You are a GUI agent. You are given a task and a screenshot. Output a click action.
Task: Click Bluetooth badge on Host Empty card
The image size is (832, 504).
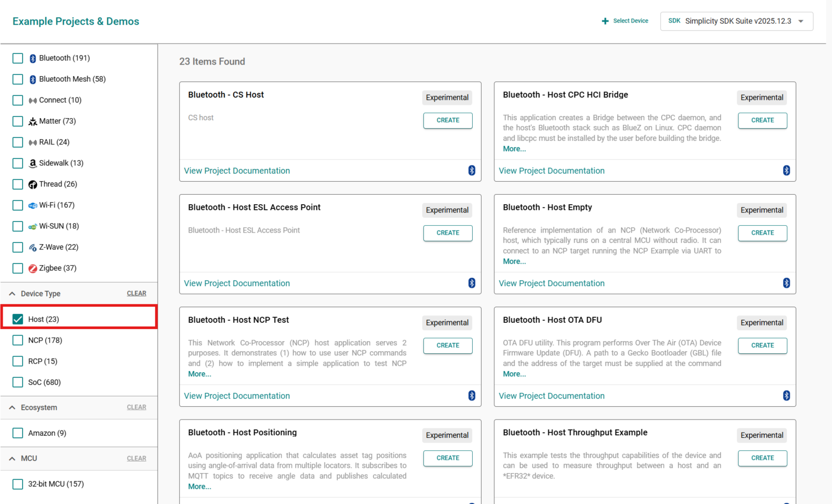coord(786,283)
